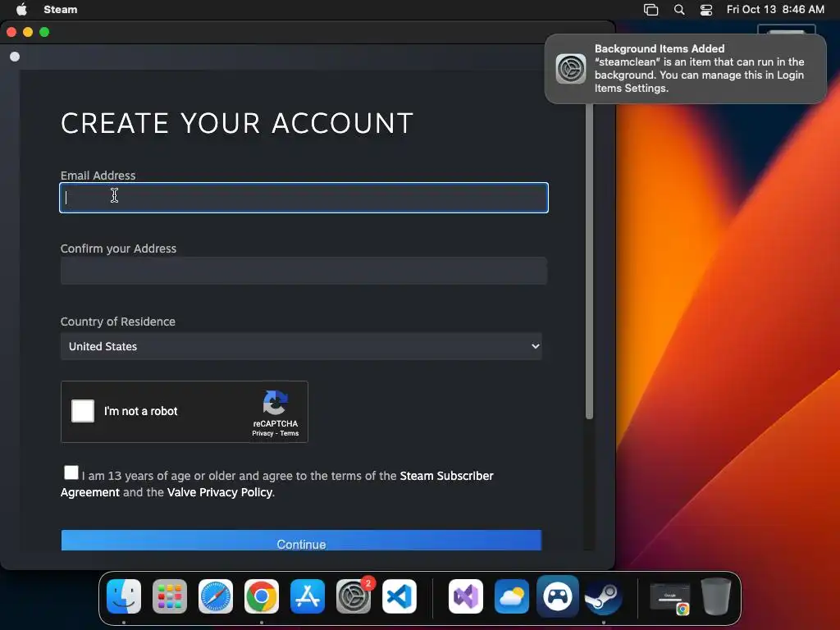Click the CREATE YOUR ACCOUNT heading
Screen dimensions: 840x630
pyautogui.click(x=237, y=123)
